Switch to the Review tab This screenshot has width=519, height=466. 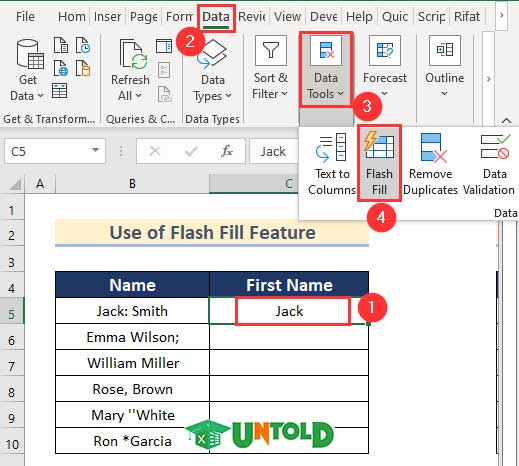[x=252, y=16]
